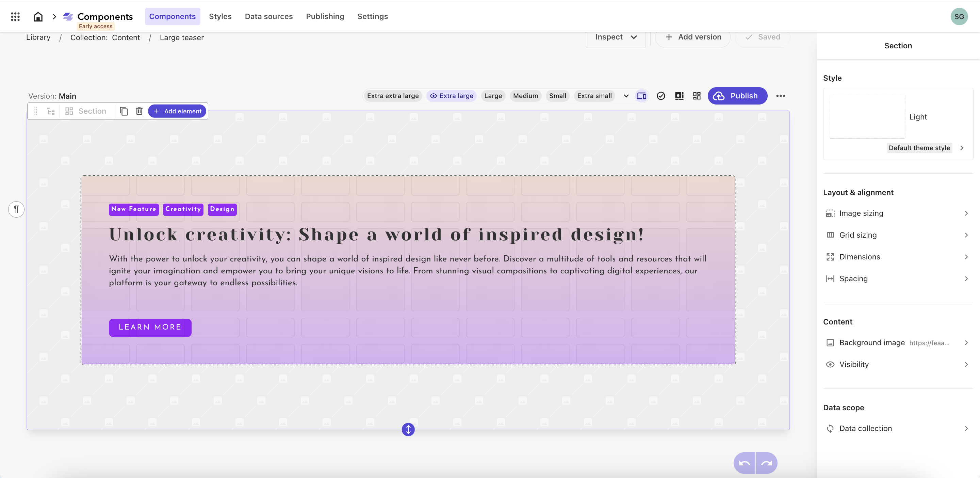The height and width of the screenshot is (478, 980).
Task: Click the undo arrow at bottom right
Action: 745,463
